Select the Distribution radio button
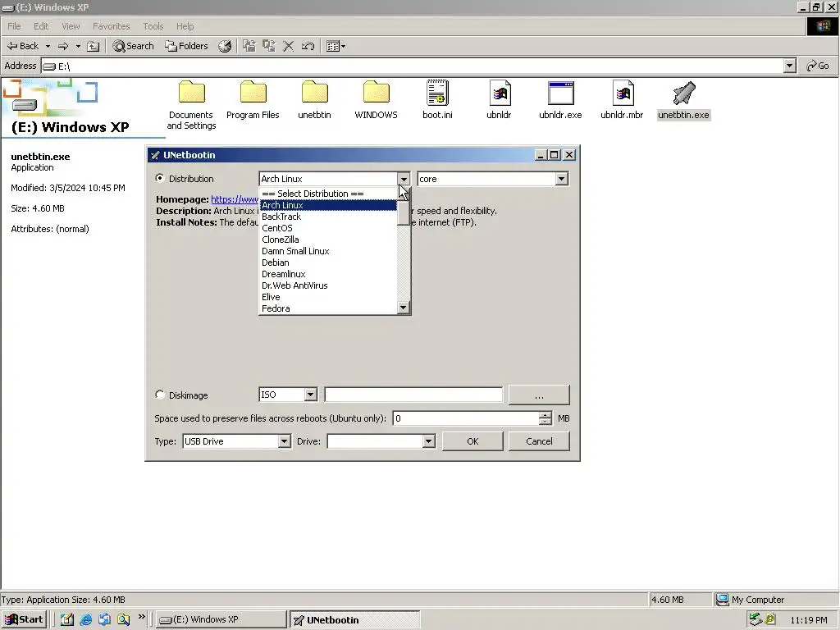Viewport: 840px width, 630px height. pyautogui.click(x=160, y=178)
